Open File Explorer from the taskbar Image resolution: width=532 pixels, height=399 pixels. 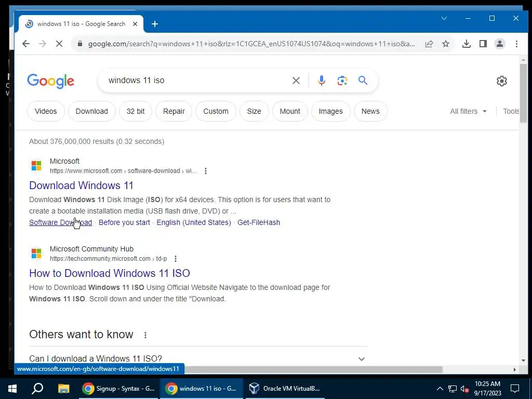point(63,389)
